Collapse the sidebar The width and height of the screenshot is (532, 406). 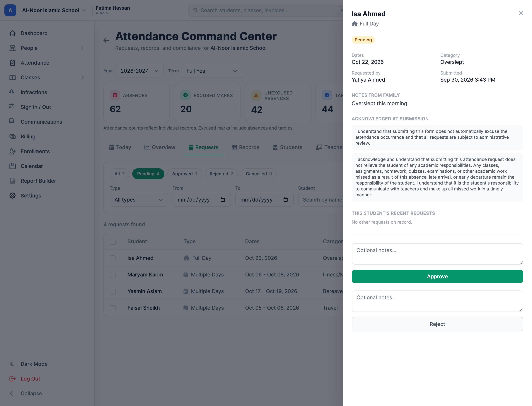(26, 393)
